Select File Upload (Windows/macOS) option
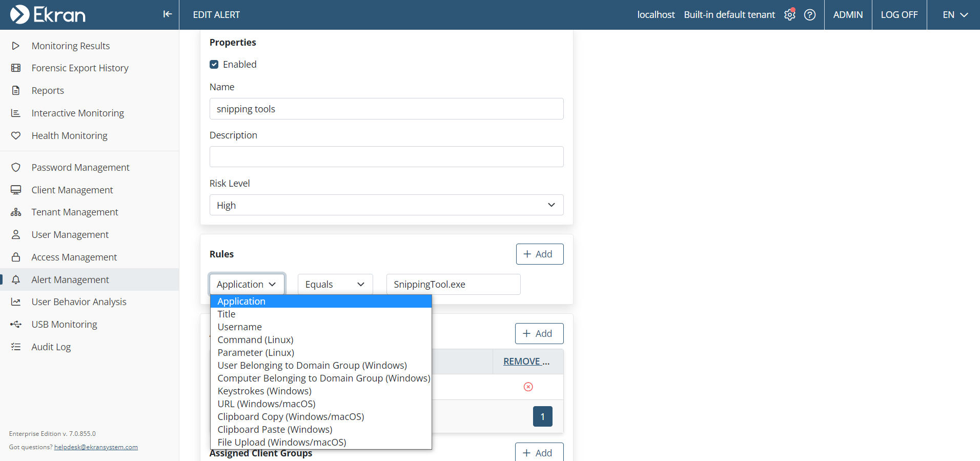The height and width of the screenshot is (461, 980). (x=321, y=442)
